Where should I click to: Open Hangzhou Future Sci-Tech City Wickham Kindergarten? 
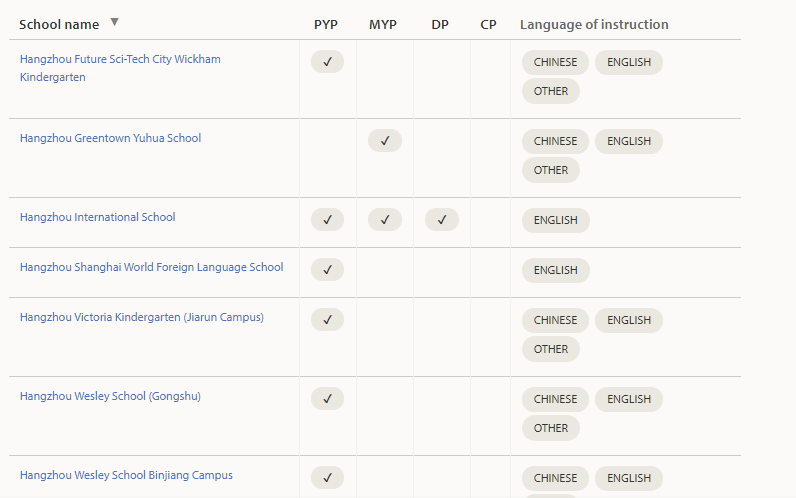click(120, 68)
